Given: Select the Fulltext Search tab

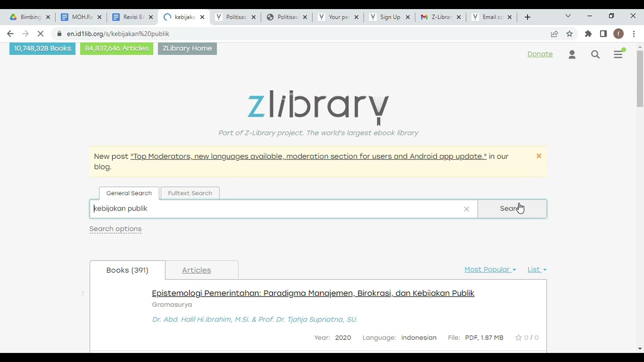Looking at the screenshot, I should [190, 193].
